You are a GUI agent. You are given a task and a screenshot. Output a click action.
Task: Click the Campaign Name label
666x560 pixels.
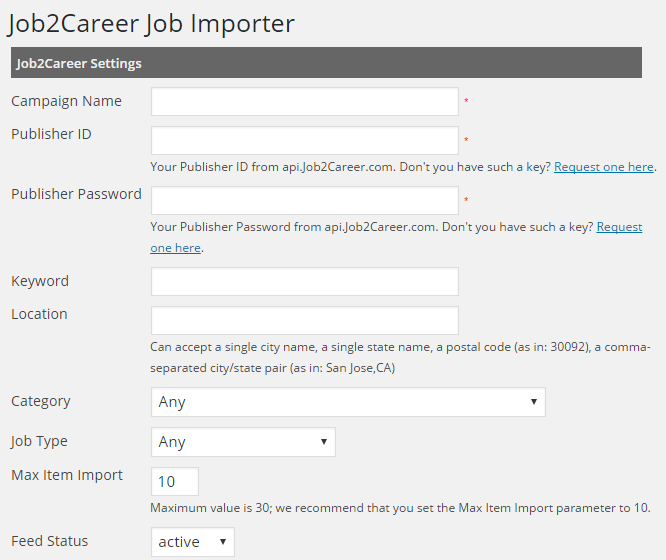66,101
